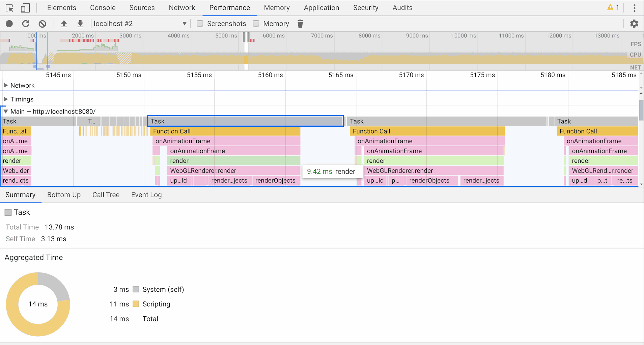Toggle the device toolbar icon

click(25, 8)
